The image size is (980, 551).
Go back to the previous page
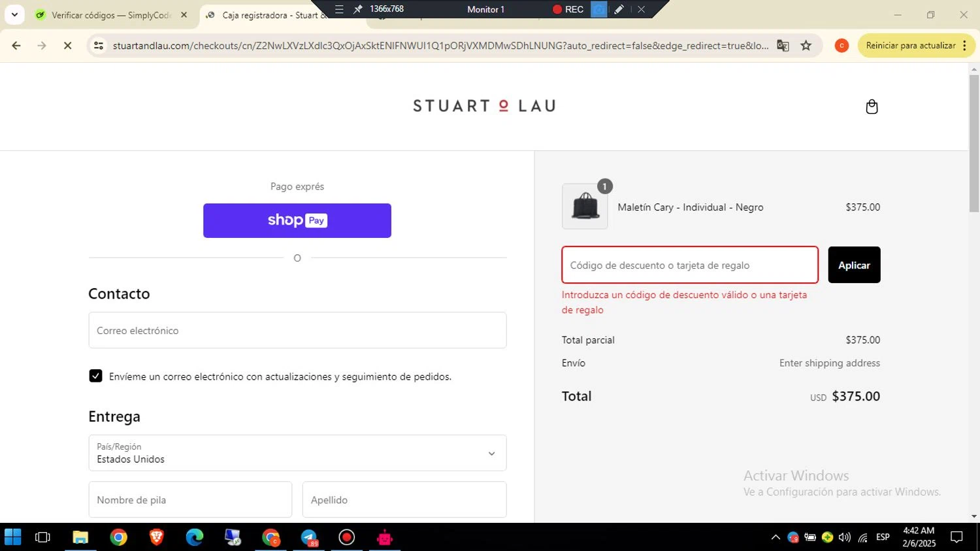coord(16,45)
